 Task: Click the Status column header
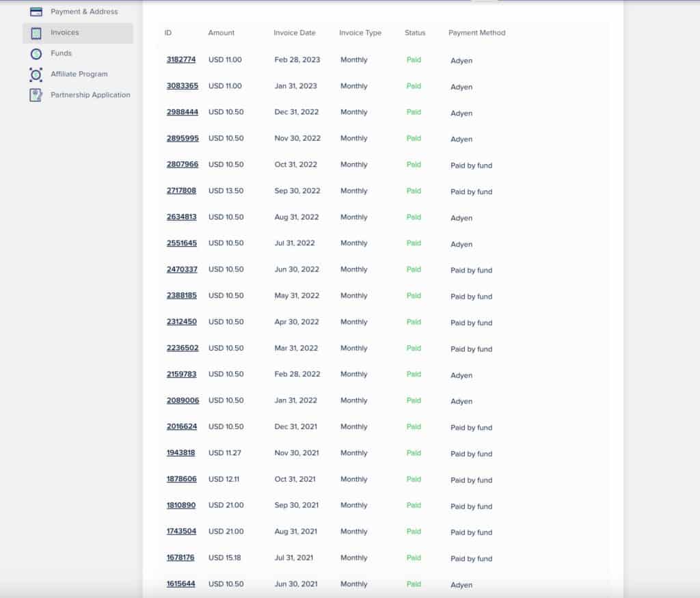point(414,32)
